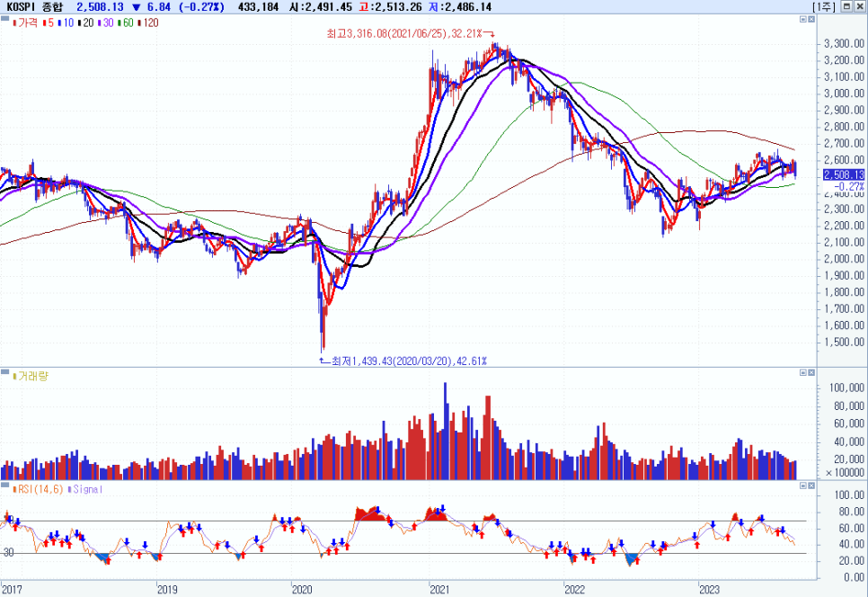868x597 pixels.
Task: Click the open price 시:2,491.45
Action: pyautogui.click(x=321, y=6)
